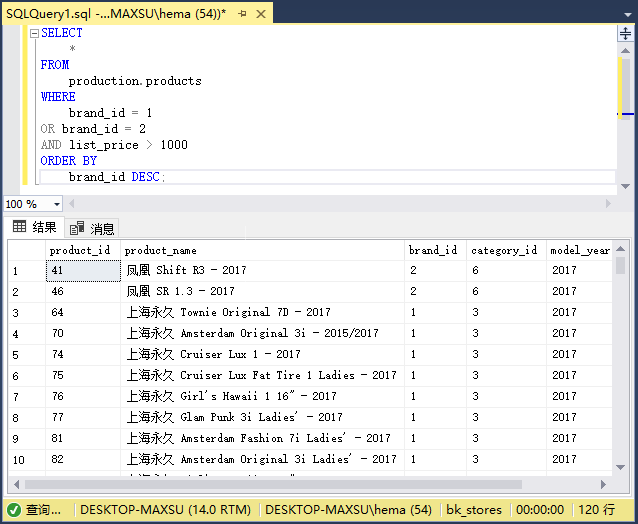Click the 'list_price > 1000' condition
This screenshot has height=524, width=638.
tap(129, 145)
